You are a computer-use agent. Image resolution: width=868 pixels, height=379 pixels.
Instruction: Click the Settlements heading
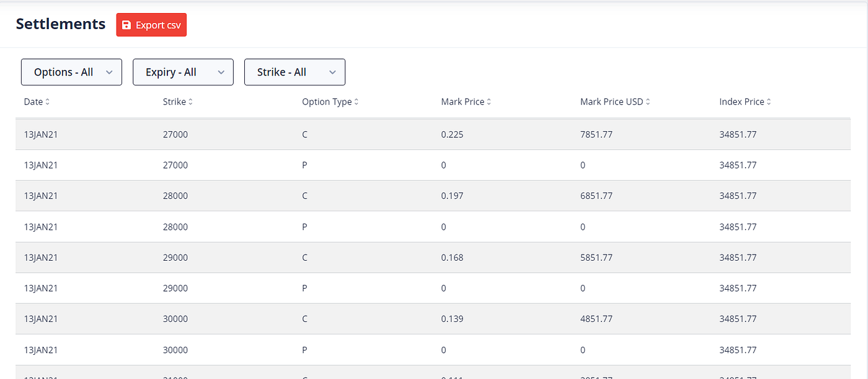pyautogui.click(x=61, y=24)
